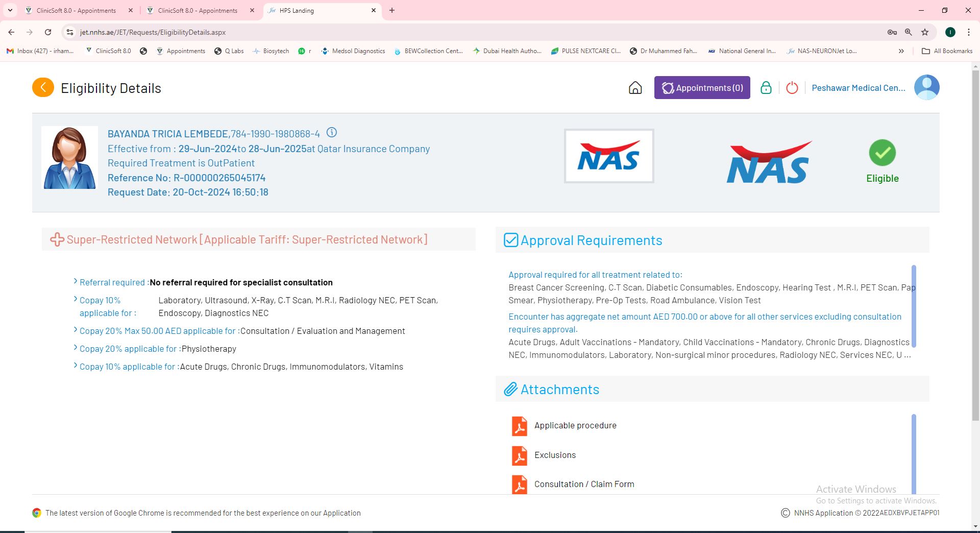980x533 pixels.
Task: Open Chrome three-dot menu
Action: (969, 32)
